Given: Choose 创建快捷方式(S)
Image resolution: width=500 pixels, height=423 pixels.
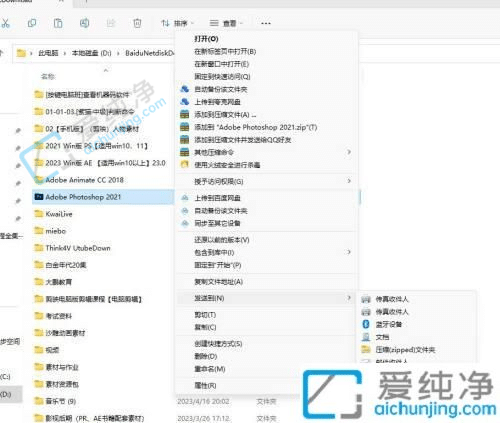Looking at the screenshot, I should click(218, 344).
